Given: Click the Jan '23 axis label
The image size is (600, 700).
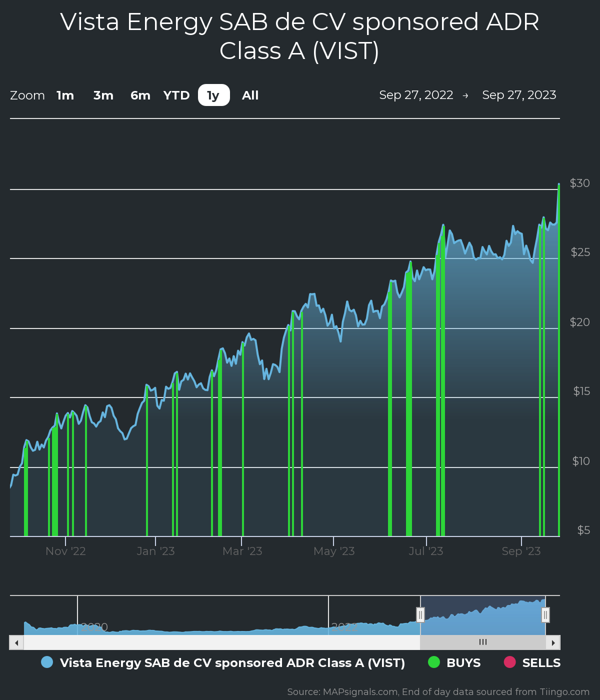Looking at the screenshot, I should click(155, 551).
